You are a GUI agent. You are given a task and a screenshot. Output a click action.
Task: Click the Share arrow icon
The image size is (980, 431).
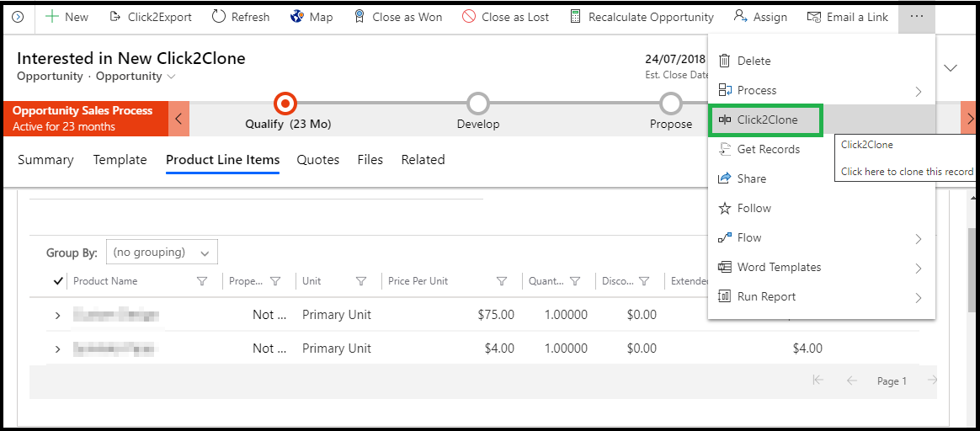(x=724, y=178)
